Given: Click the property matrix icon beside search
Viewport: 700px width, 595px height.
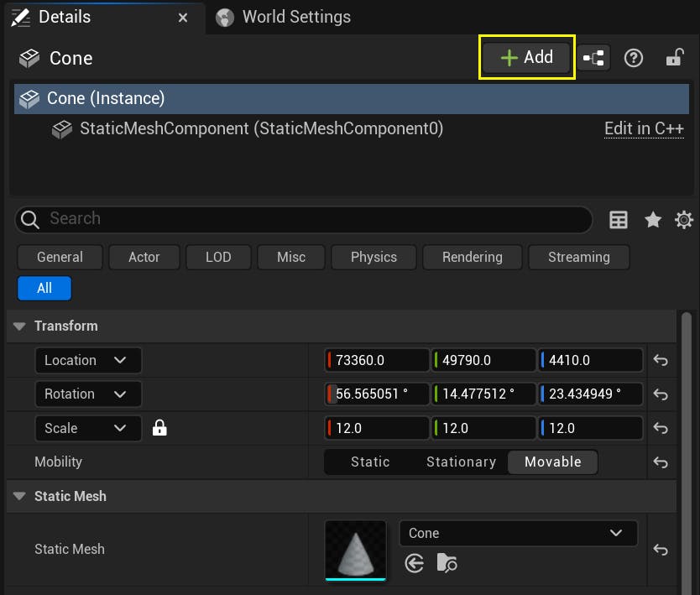Looking at the screenshot, I should click(x=619, y=220).
